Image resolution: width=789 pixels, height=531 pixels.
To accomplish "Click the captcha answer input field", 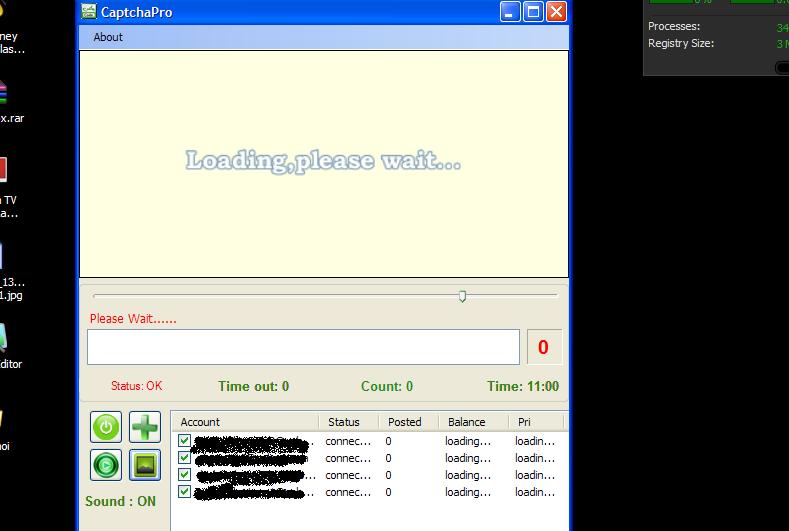I will point(303,347).
